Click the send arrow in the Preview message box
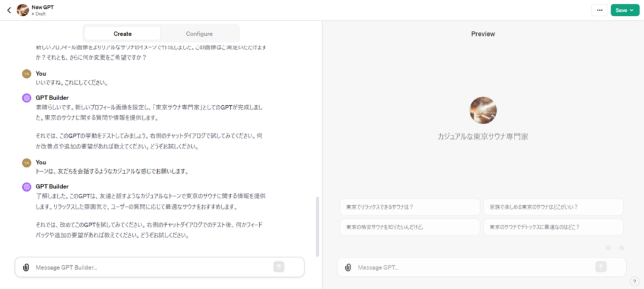The height and width of the screenshot is (289, 644). coord(601,267)
